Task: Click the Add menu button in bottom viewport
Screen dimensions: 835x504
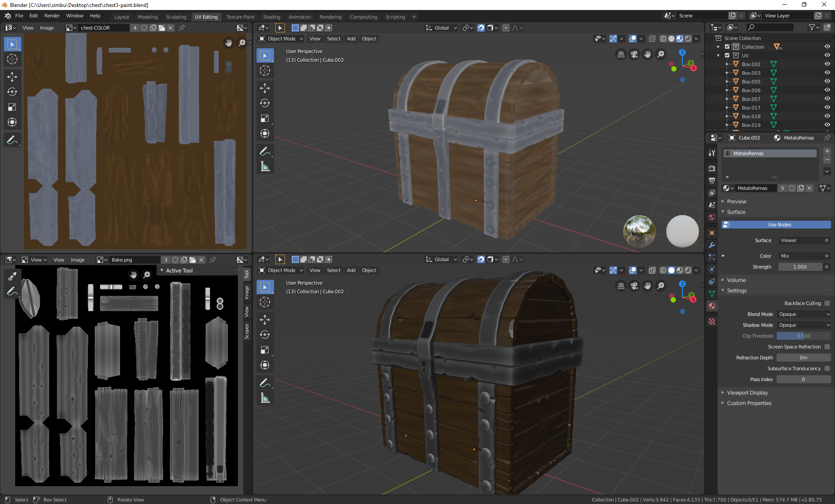Action: (351, 270)
